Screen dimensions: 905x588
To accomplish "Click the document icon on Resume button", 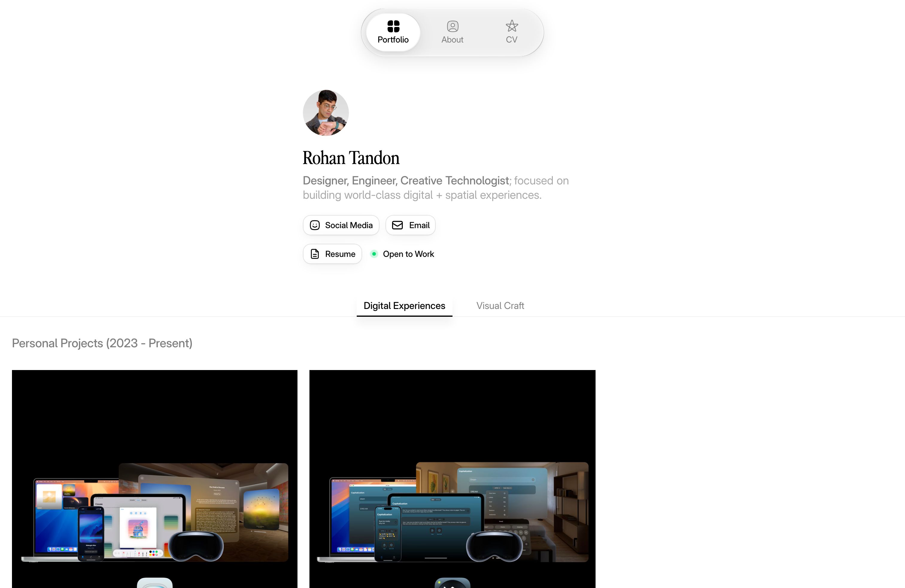I will (x=315, y=254).
